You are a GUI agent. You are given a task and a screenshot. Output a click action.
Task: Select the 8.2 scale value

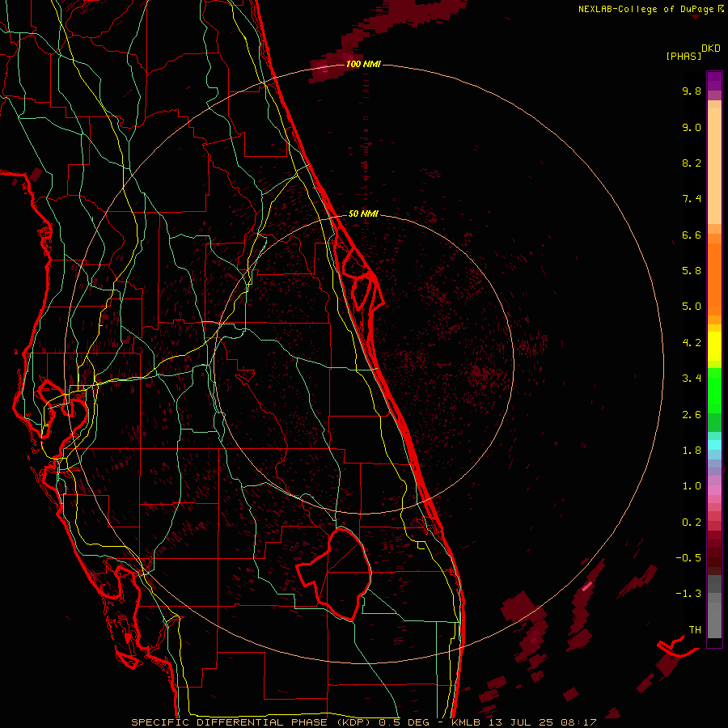692,163
